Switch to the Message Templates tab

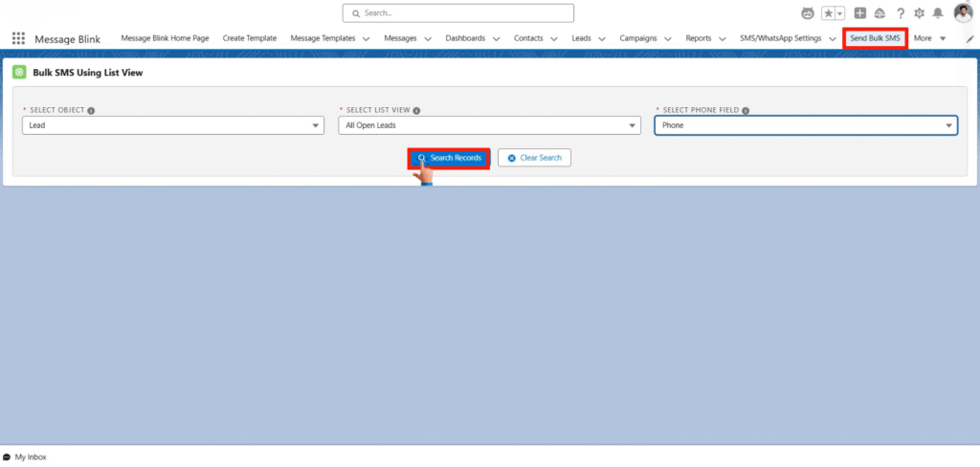tap(323, 38)
